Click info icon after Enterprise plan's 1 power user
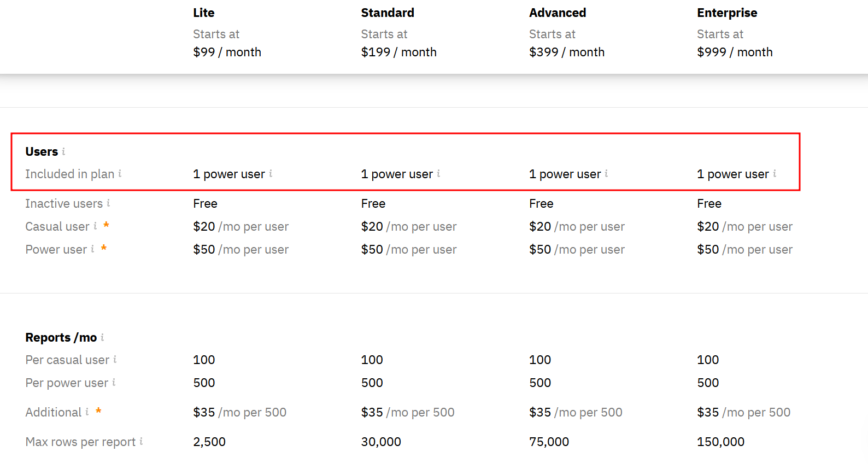Viewport: 868px width, 475px height. pyautogui.click(x=775, y=173)
